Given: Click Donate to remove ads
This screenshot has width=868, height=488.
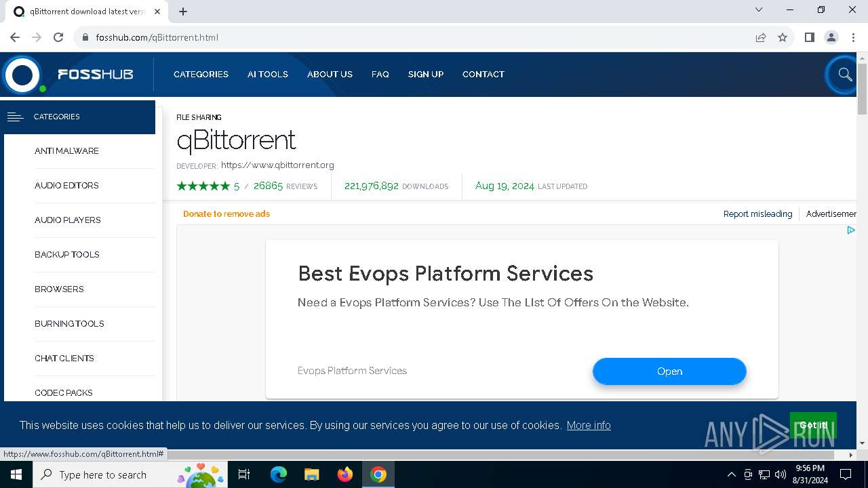Looking at the screenshot, I should [226, 214].
